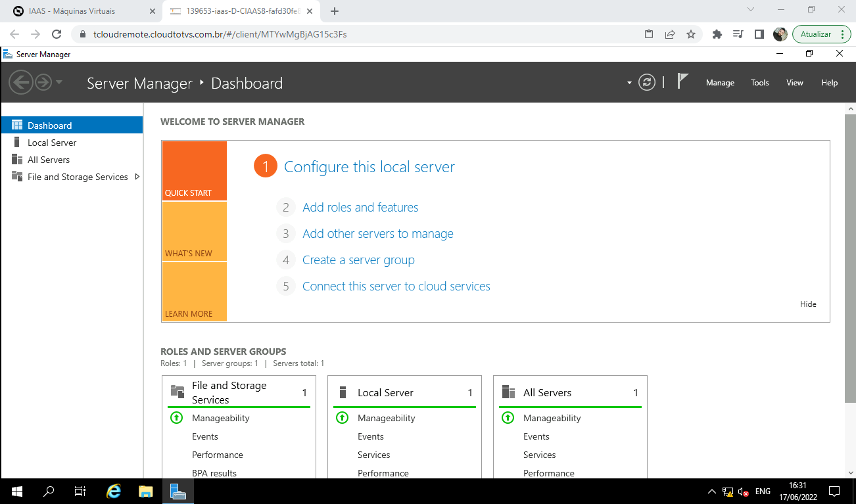
Task: Click BPA results in File and Storage tile
Action: pyautogui.click(x=214, y=473)
